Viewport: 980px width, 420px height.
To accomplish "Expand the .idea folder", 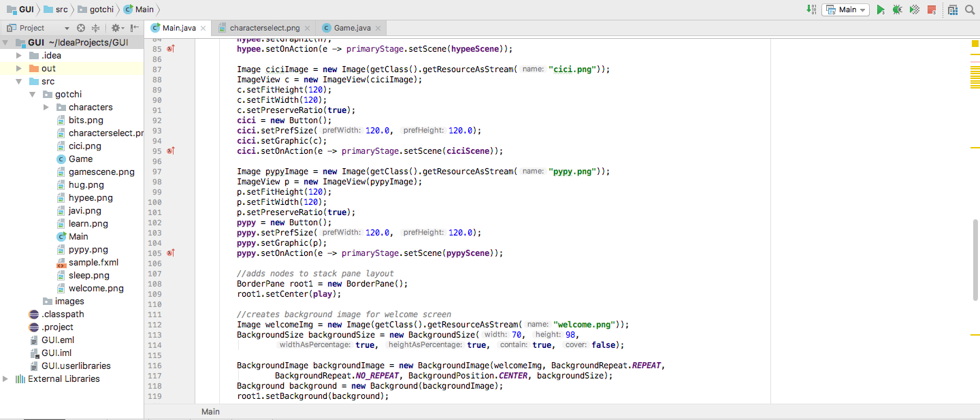I will pyautogui.click(x=19, y=55).
